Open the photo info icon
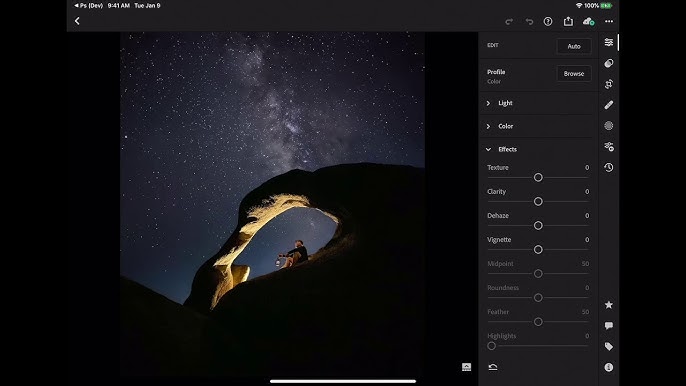The height and width of the screenshot is (386, 686). tap(609, 367)
